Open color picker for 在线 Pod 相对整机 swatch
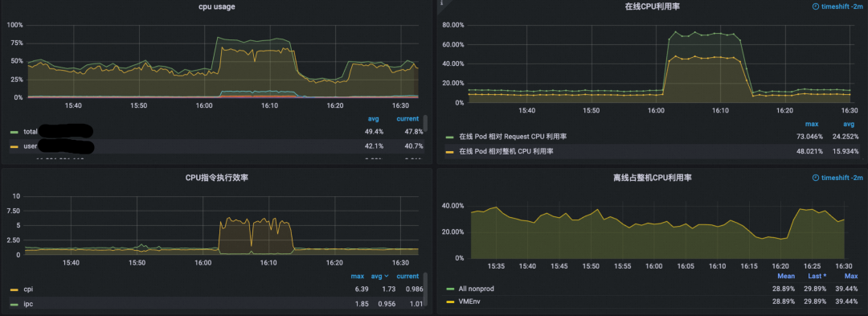 pyautogui.click(x=450, y=151)
